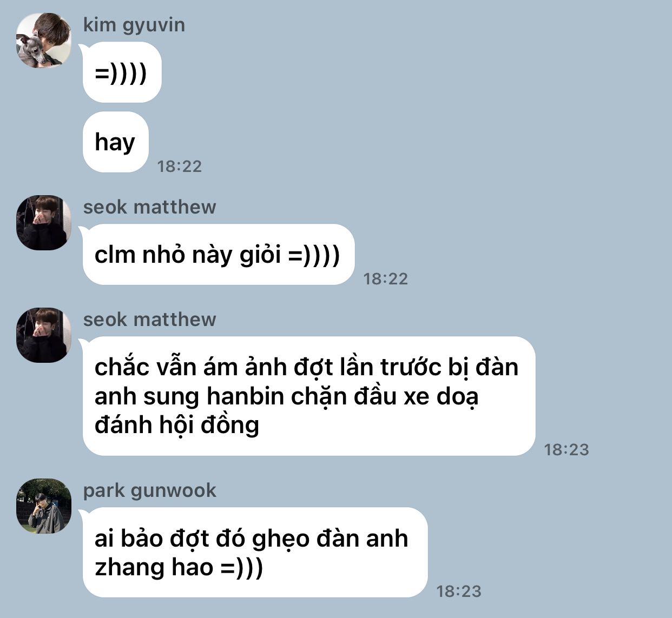Tap the first seok matthew sender name

(x=150, y=207)
